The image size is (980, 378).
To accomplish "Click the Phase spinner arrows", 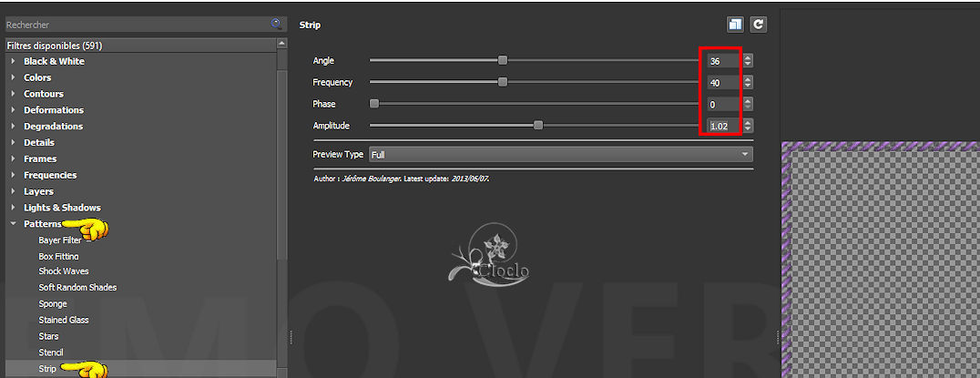I will (x=748, y=105).
